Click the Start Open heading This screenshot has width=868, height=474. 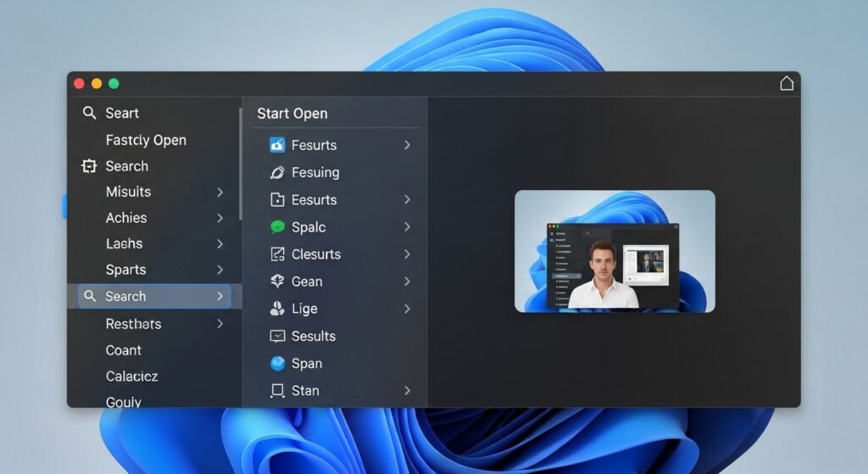292,114
